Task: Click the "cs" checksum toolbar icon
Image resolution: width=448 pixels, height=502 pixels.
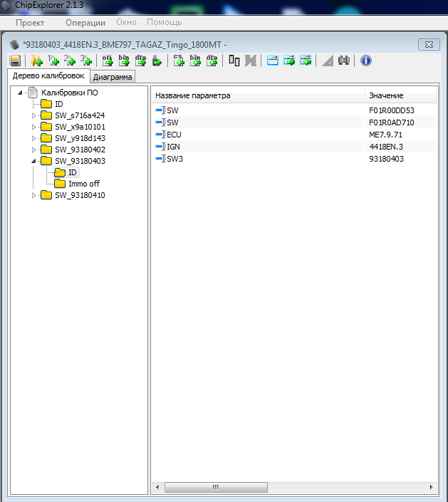Action: pos(179,61)
